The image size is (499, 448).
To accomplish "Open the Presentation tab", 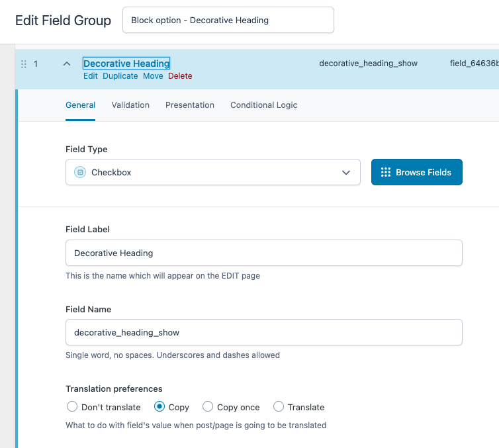I will (x=190, y=105).
